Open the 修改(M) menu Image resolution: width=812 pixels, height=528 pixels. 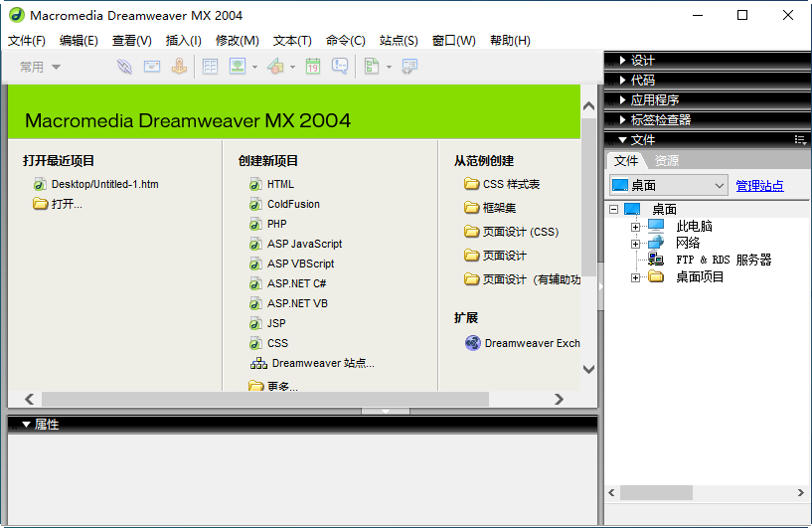click(238, 41)
